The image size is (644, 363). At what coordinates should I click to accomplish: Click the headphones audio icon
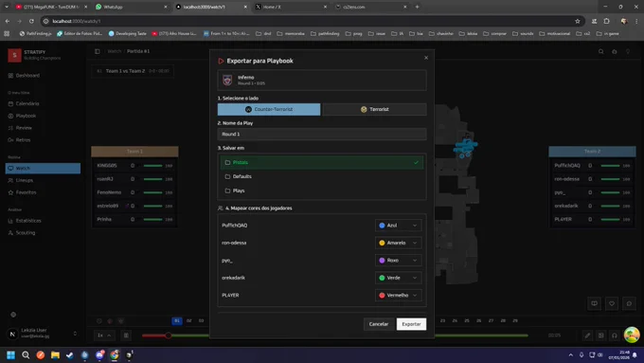pyautogui.click(x=615, y=336)
